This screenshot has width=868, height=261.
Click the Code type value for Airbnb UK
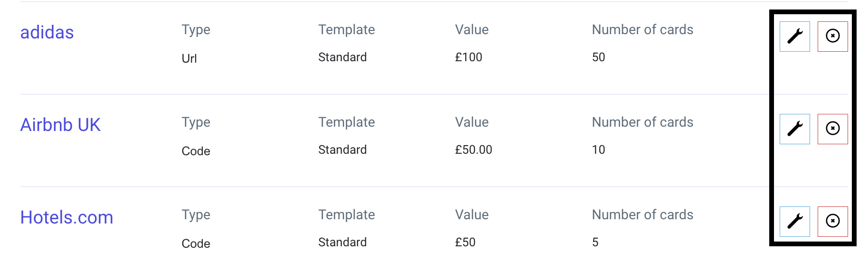pyautogui.click(x=196, y=151)
